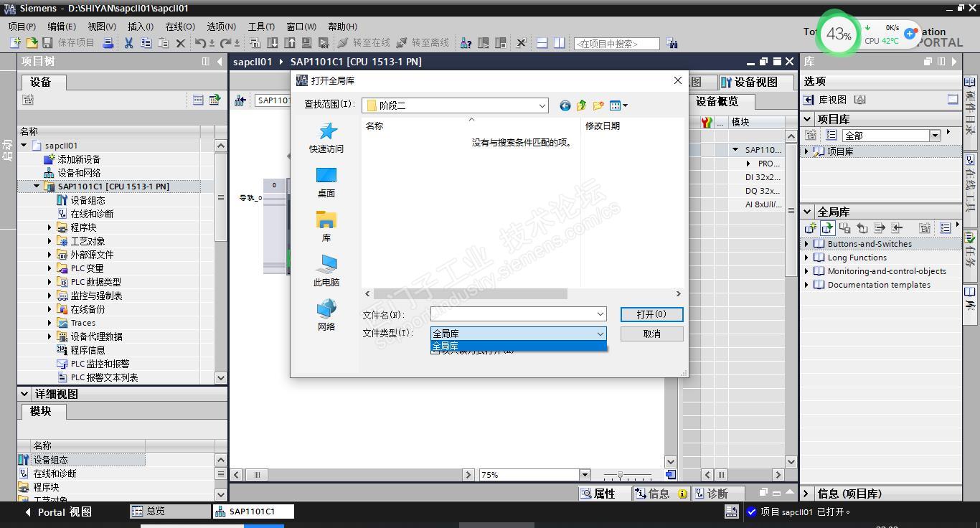Open the 工具(T) menu
Screen dimensions: 980x528
tap(261, 27)
